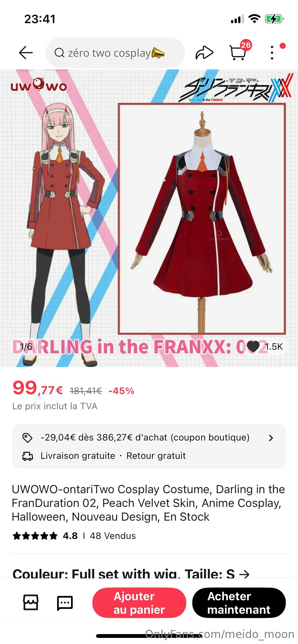Toggle the heart favorite with 1.5K likes

coord(253,346)
